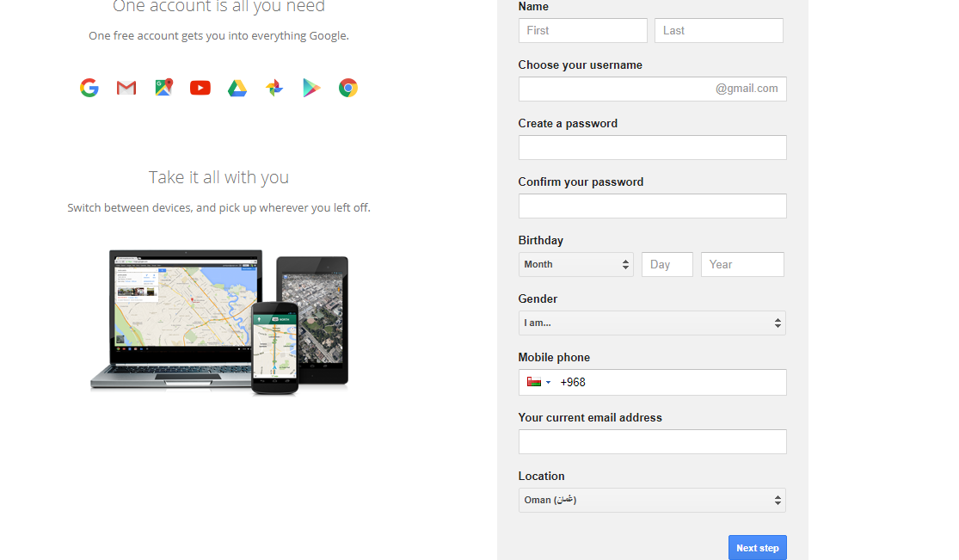Click the Gmail envelope icon
The height and width of the screenshot is (560, 959).
(126, 88)
